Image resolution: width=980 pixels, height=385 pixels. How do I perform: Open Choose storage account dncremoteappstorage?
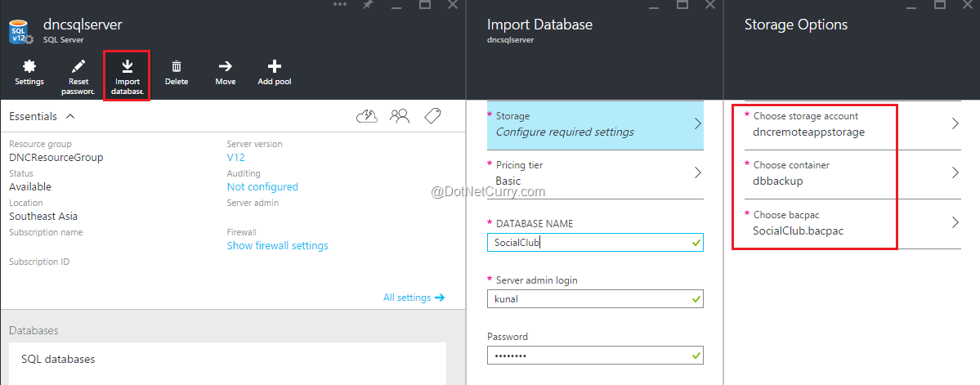pyautogui.click(x=852, y=124)
